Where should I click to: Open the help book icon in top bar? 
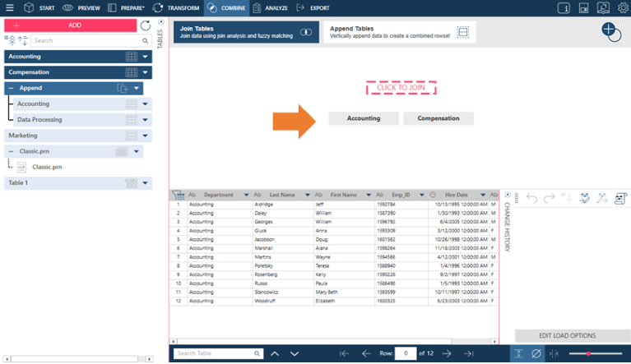coord(603,7)
